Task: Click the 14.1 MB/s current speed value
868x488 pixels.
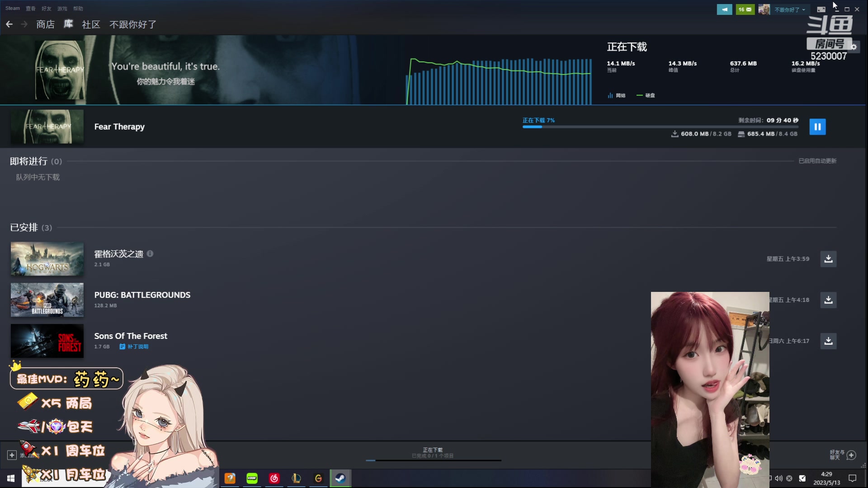Action: (x=621, y=64)
